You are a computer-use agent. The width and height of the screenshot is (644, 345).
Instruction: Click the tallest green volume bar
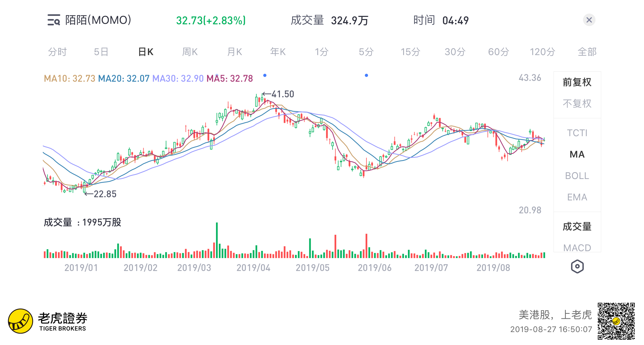217,240
